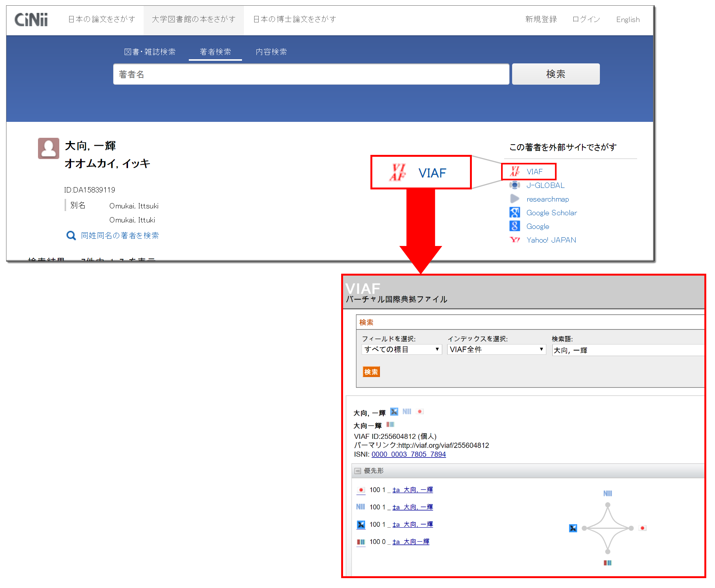Click the Google Scholar icon
The height and width of the screenshot is (588, 715).
pos(515,213)
